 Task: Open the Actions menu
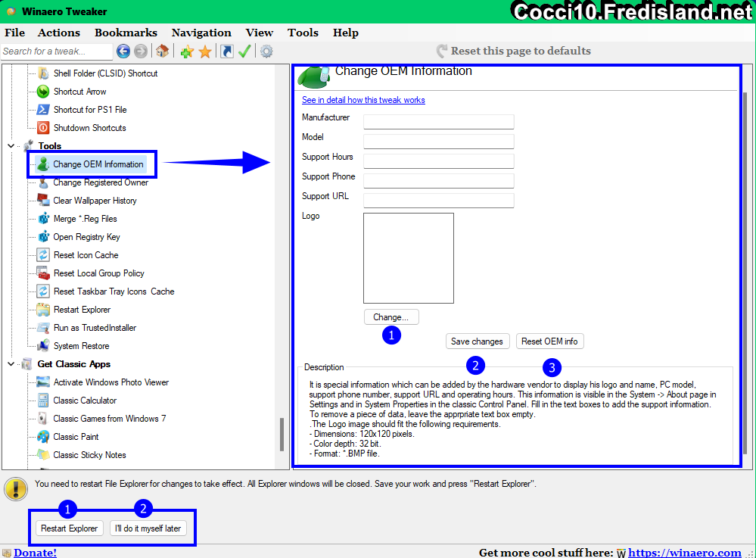pyautogui.click(x=59, y=33)
